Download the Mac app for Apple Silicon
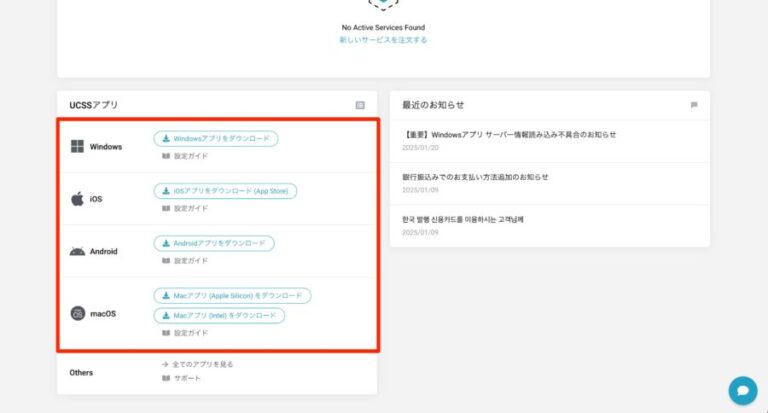Screen dimensions: 768x413 232,296
